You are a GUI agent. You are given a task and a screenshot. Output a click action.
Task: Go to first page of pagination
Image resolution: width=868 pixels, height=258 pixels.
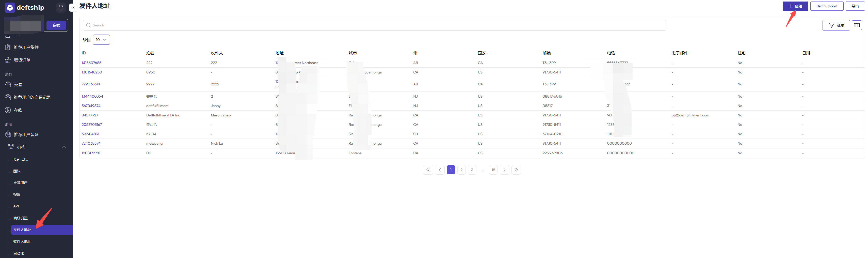pyautogui.click(x=428, y=170)
